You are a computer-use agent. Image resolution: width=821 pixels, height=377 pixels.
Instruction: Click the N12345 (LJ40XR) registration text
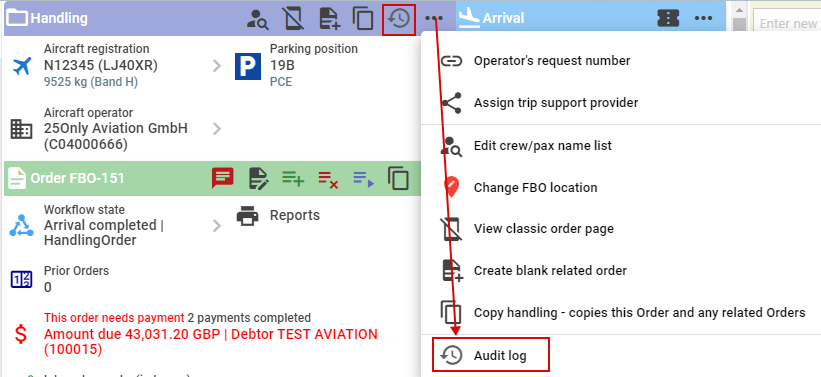pos(101,65)
